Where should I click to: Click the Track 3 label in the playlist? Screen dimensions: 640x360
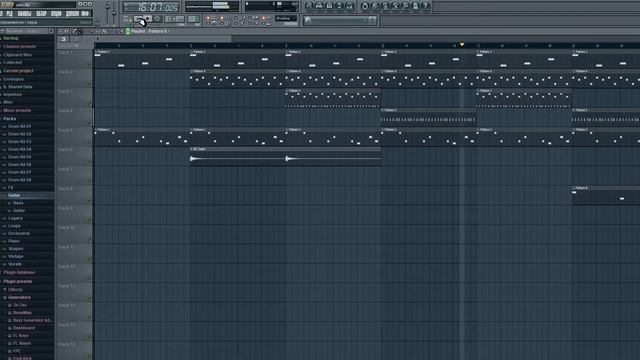coord(65,91)
